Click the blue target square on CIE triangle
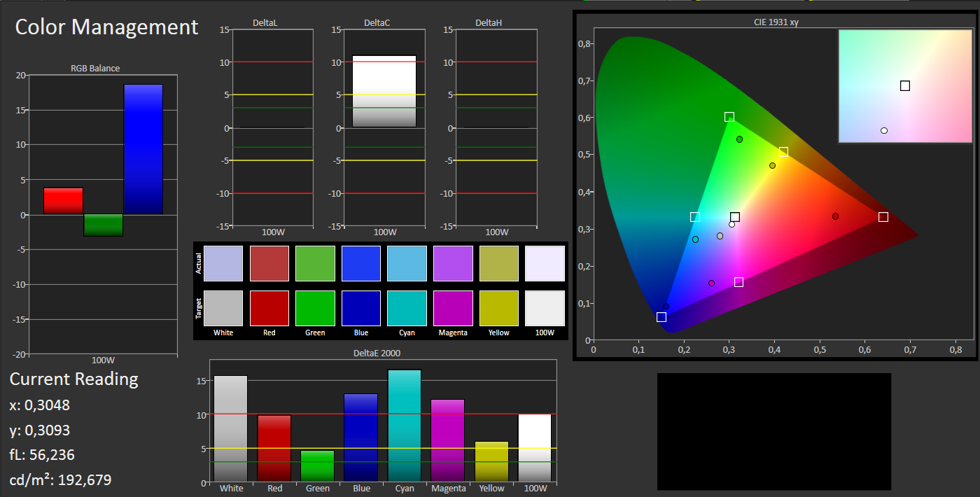The height and width of the screenshot is (497, 980). [661, 317]
